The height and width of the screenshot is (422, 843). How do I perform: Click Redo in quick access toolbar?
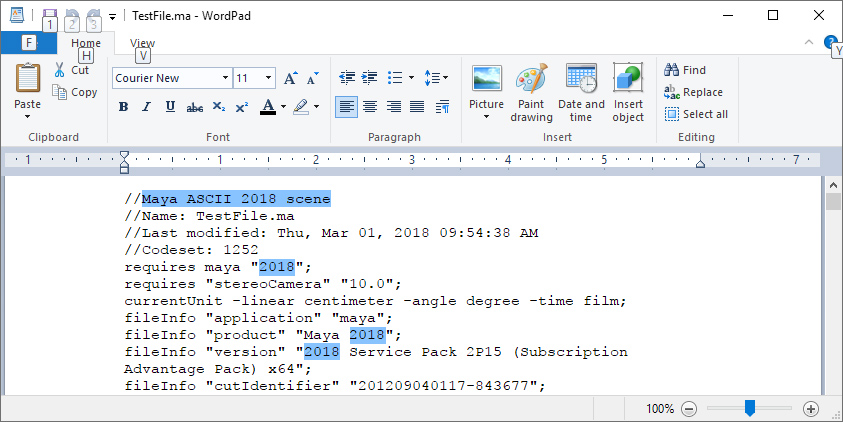click(x=93, y=16)
